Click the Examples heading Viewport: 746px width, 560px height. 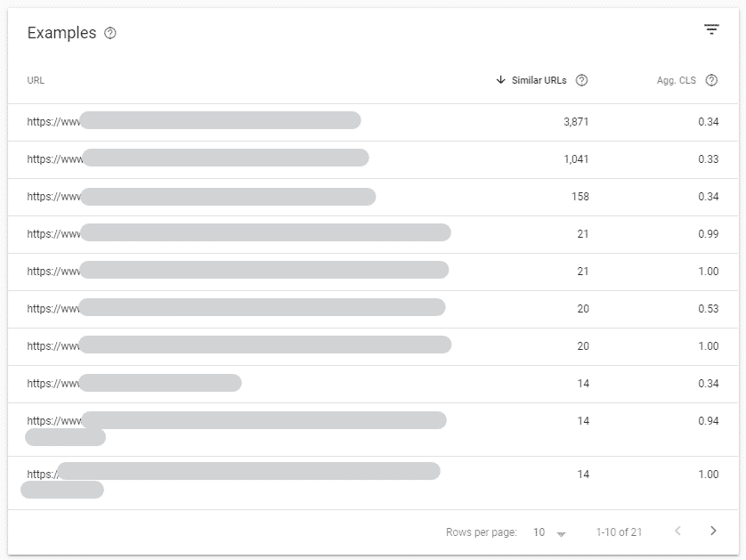click(x=61, y=33)
